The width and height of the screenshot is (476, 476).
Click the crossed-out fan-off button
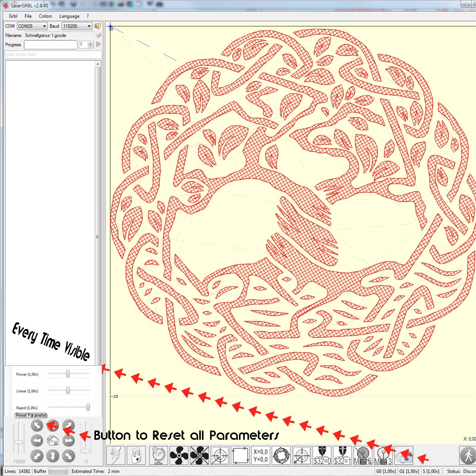[199, 455]
